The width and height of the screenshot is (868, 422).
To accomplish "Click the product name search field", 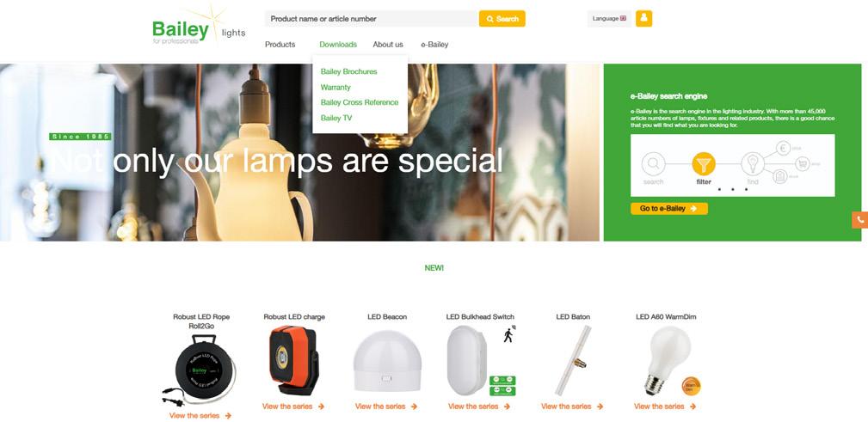I will coord(372,19).
